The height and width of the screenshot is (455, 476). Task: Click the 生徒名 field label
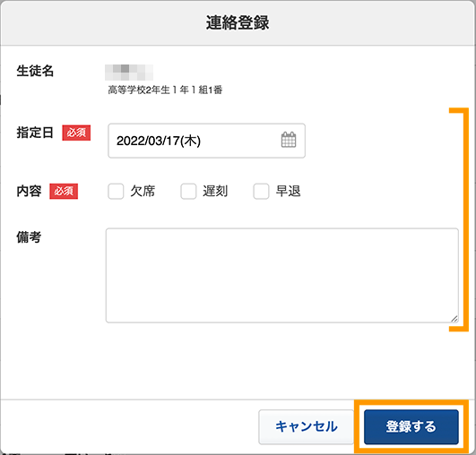click(x=35, y=71)
